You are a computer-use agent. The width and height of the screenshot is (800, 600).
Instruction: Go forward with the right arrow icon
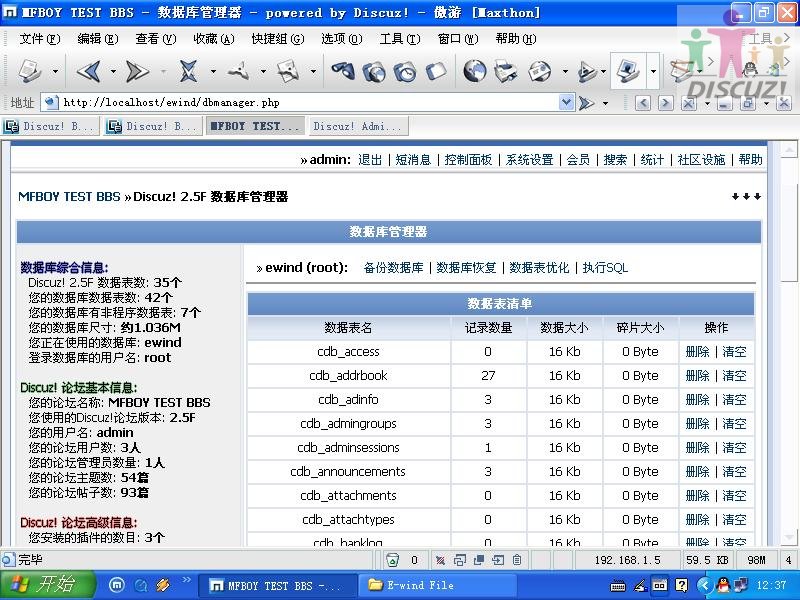138,71
